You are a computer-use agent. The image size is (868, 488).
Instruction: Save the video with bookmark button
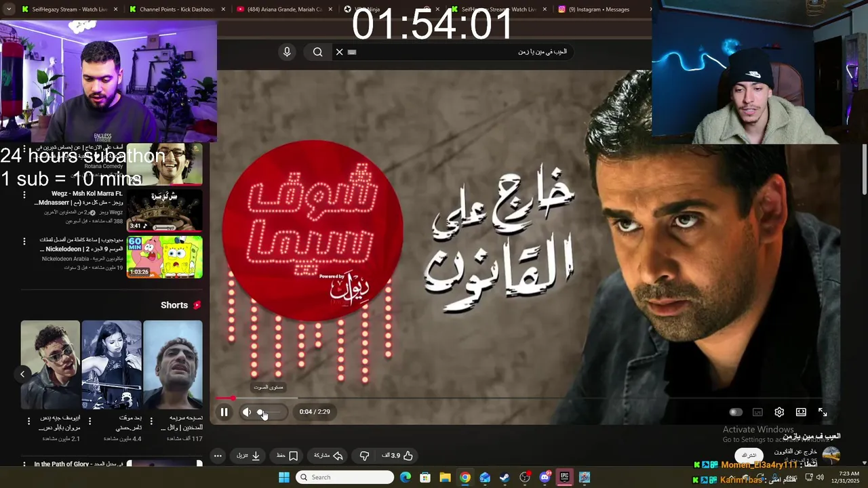pos(288,455)
